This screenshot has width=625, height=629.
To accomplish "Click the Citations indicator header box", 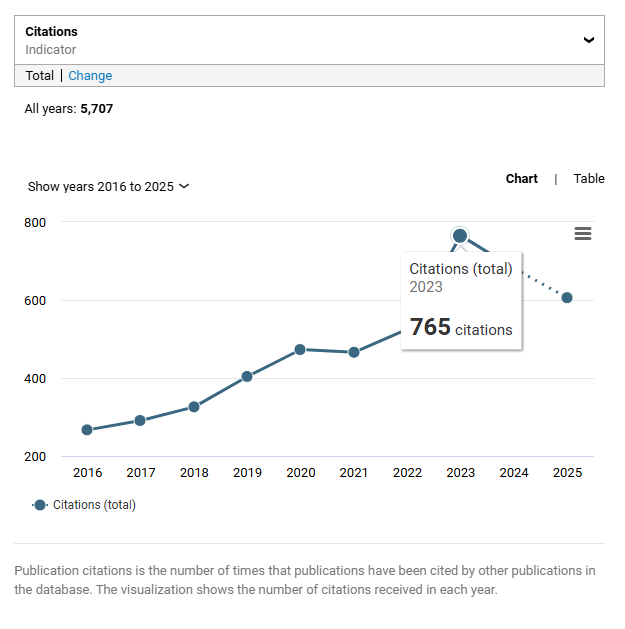I will click(x=300, y=40).
